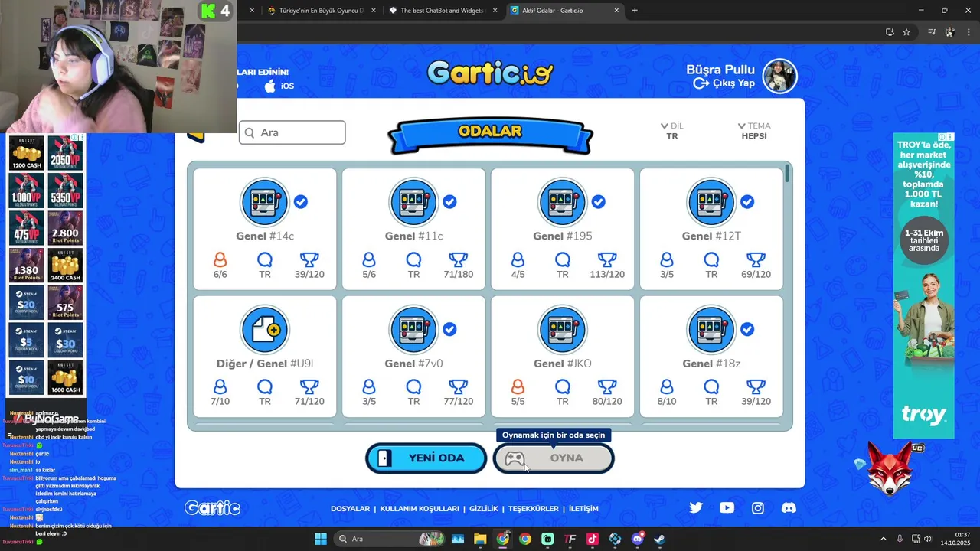
Task: Click the language bubble icon in room Genel #12T
Action: (711, 259)
